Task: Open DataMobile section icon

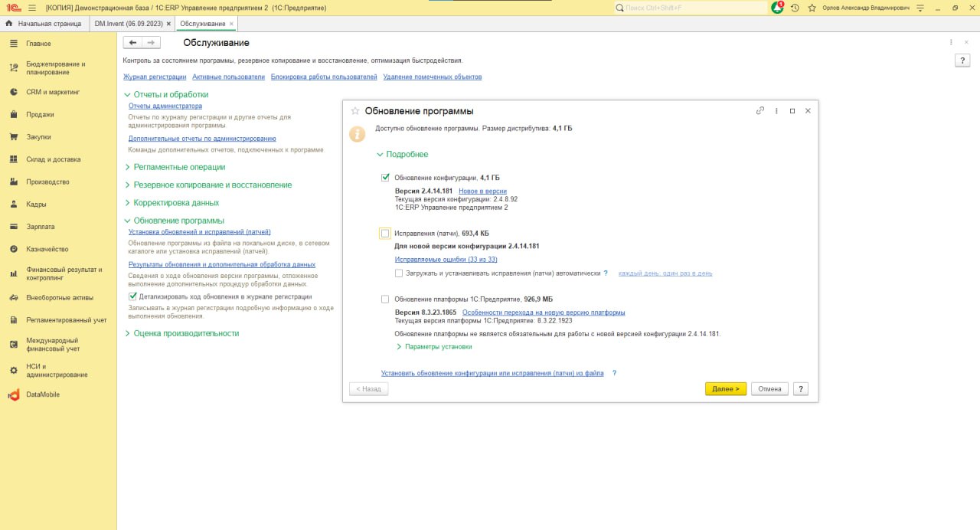Action: [13, 395]
